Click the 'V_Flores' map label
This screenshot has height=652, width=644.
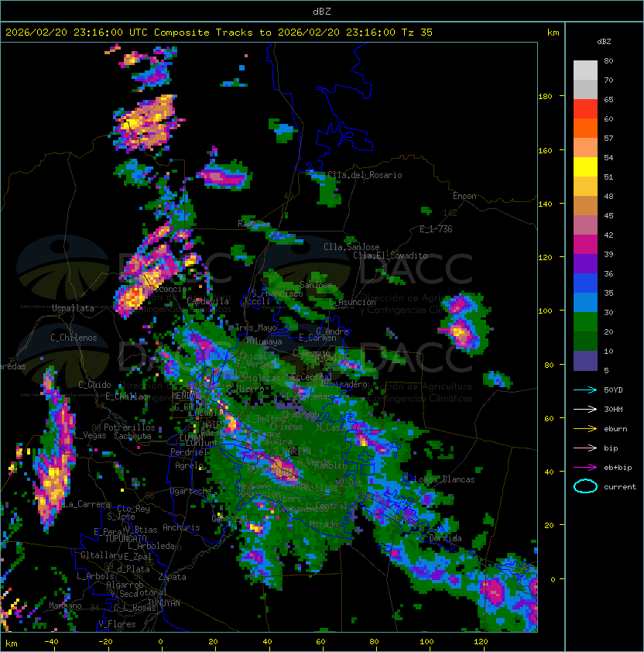click(117, 624)
